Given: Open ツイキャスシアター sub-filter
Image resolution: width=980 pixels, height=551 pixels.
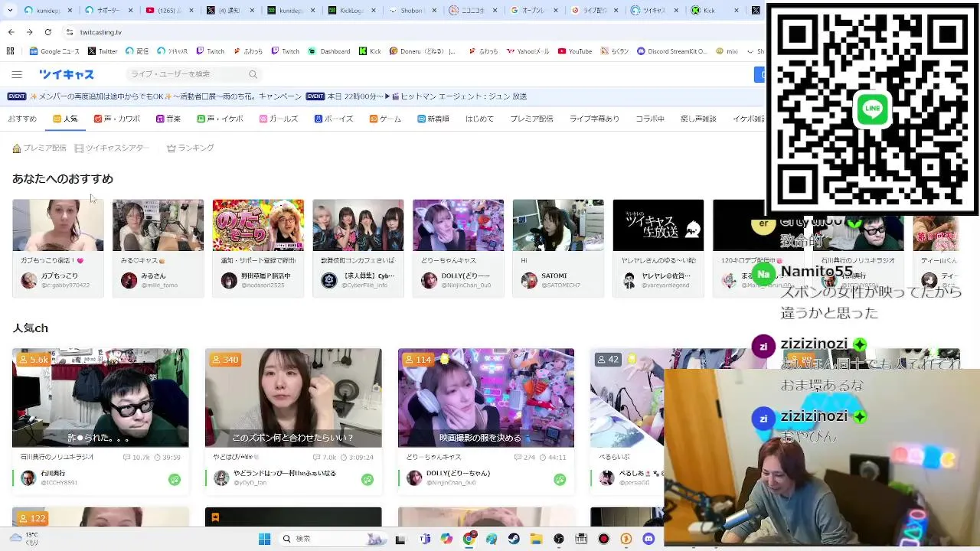Looking at the screenshot, I should click(x=110, y=148).
